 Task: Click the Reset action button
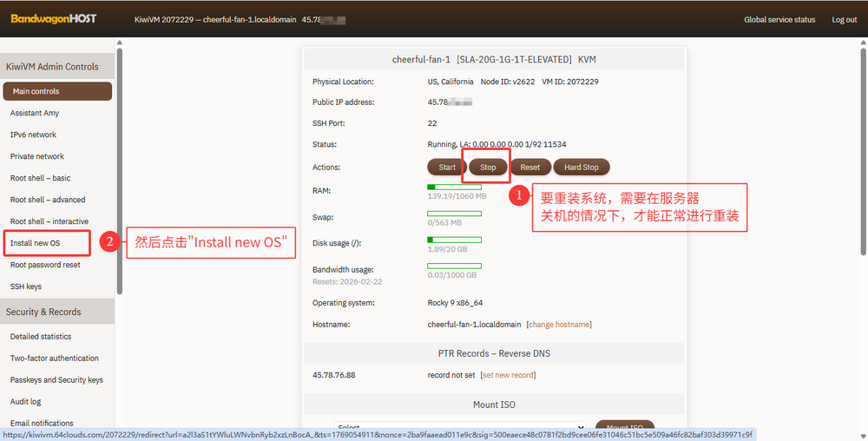pyautogui.click(x=529, y=167)
